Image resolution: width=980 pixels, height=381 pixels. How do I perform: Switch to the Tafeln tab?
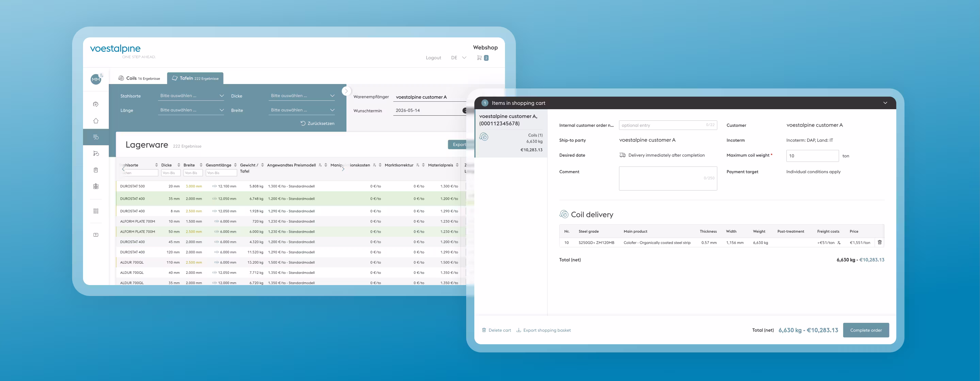(x=195, y=78)
